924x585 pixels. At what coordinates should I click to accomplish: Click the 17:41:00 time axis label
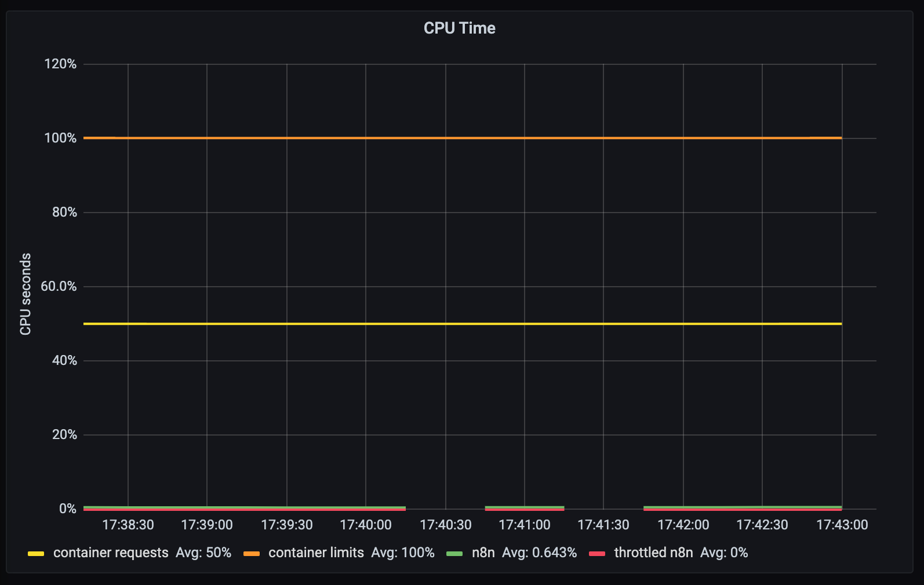[525, 525]
